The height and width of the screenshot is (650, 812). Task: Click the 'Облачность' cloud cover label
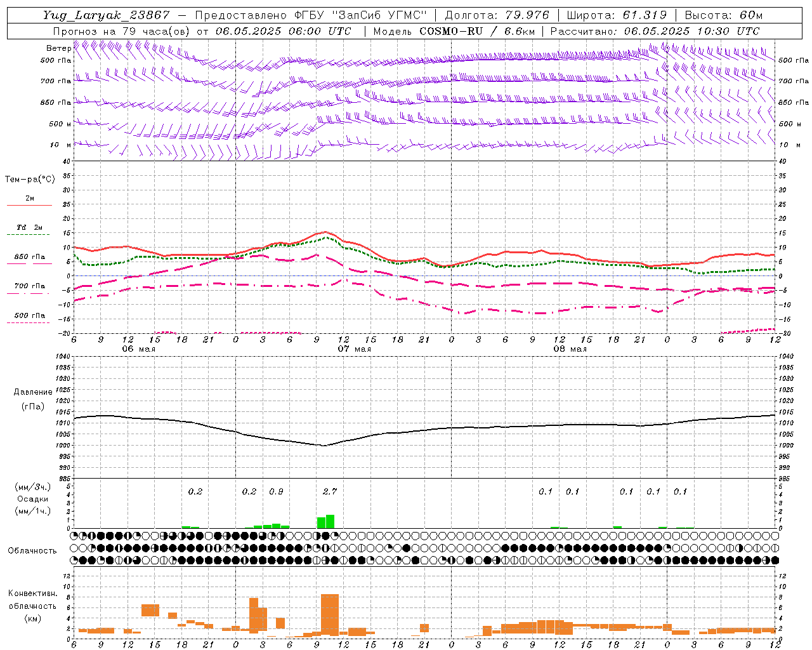tap(32, 551)
